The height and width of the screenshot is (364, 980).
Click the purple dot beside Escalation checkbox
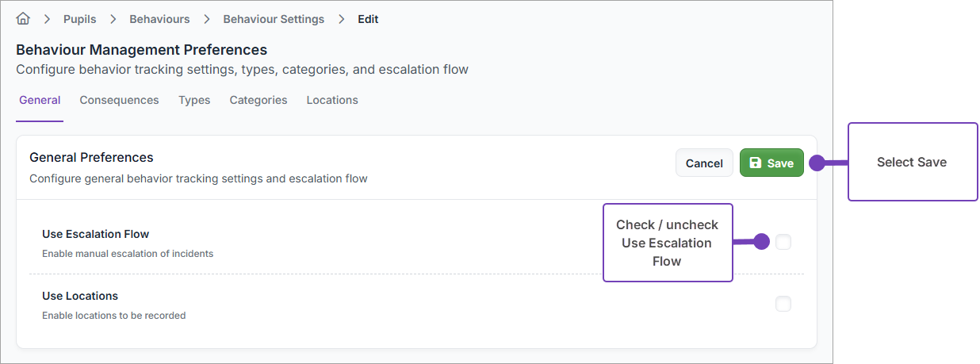tap(761, 242)
